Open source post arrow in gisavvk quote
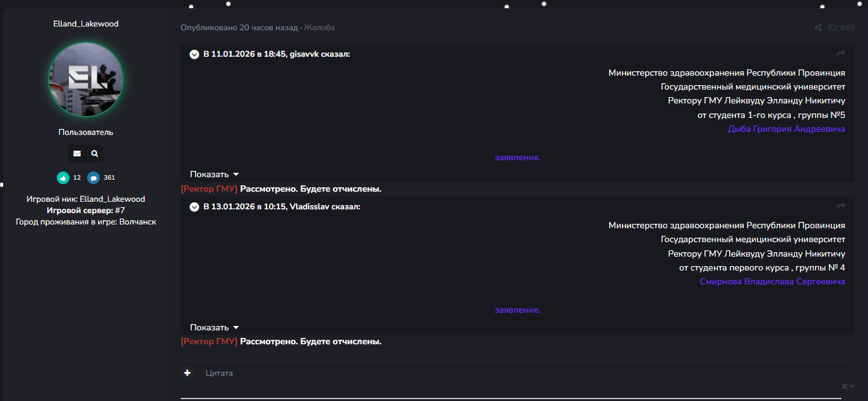This screenshot has height=401, width=868. tap(841, 54)
